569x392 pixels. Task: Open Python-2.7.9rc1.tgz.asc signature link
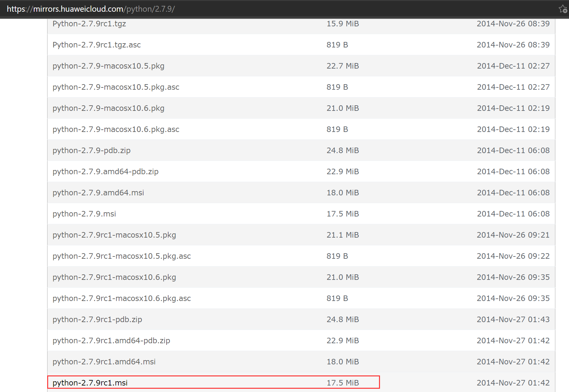tap(97, 45)
